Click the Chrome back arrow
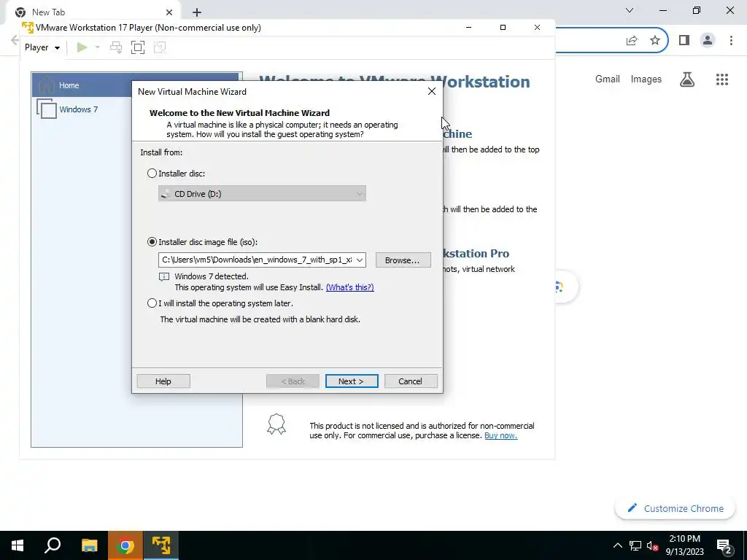The height and width of the screenshot is (560, 747). point(15,41)
